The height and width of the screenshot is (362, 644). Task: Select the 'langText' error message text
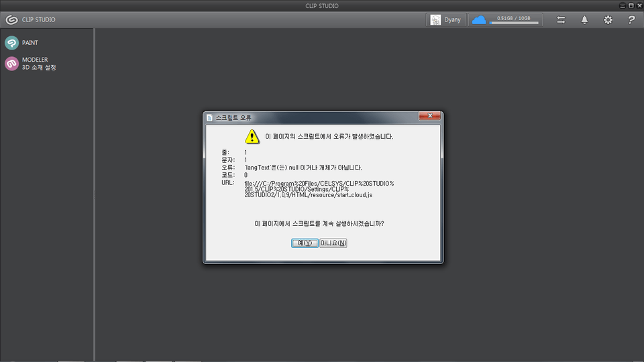click(x=303, y=168)
